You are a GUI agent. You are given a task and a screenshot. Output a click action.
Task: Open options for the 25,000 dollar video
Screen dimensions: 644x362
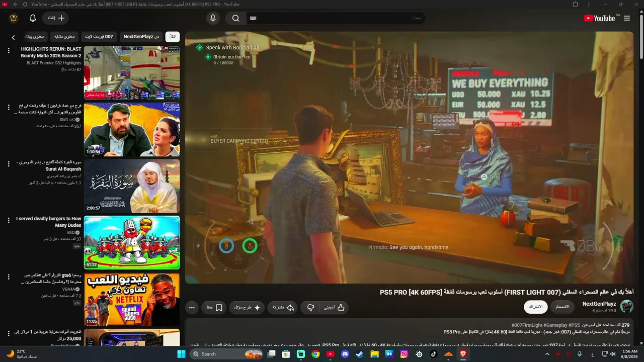[x=9, y=334]
